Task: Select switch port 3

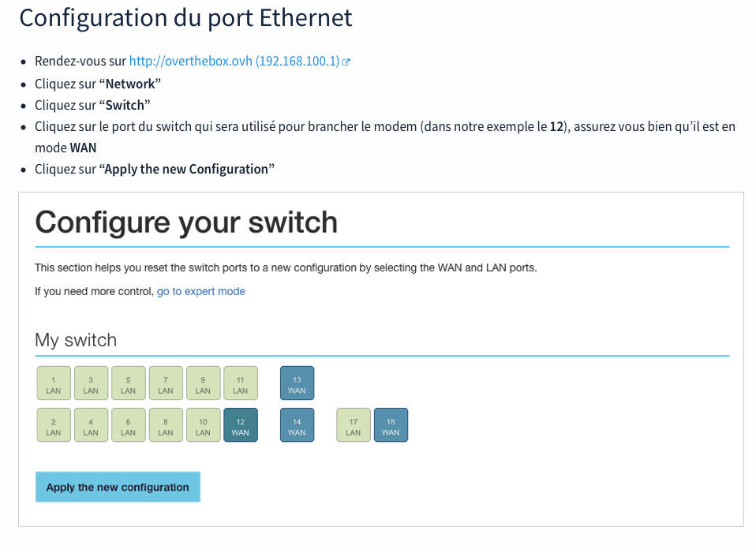Action: click(91, 383)
